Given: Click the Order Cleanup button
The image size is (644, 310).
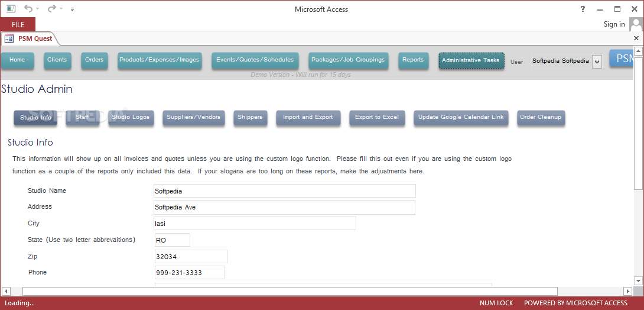Looking at the screenshot, I should (x=541, y=118).
